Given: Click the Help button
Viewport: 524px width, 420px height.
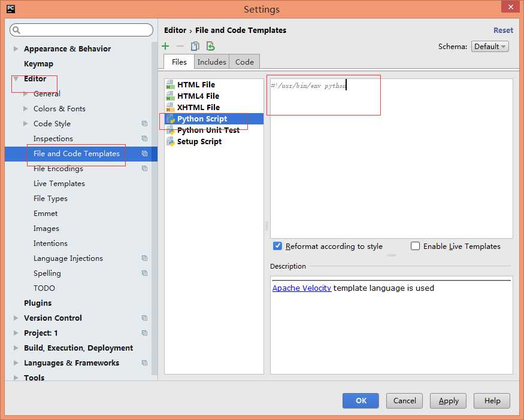Looking at the screenshot, I should [x=492, y=401].
